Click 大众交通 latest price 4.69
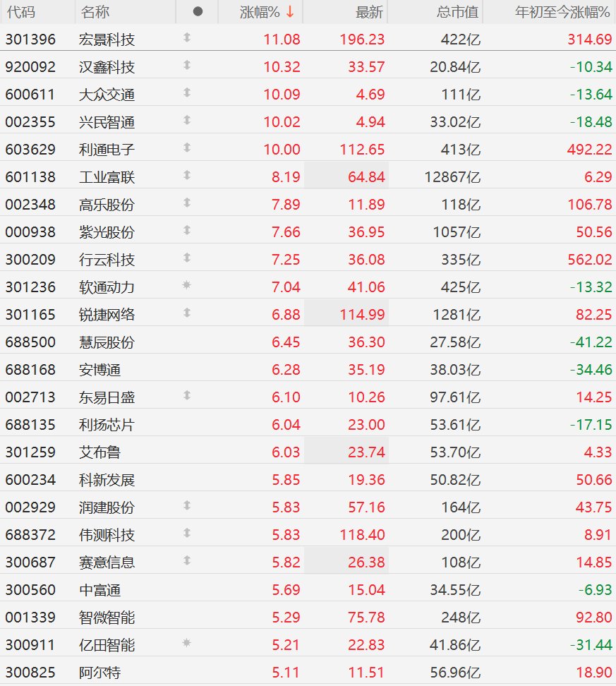 [370, 95]
